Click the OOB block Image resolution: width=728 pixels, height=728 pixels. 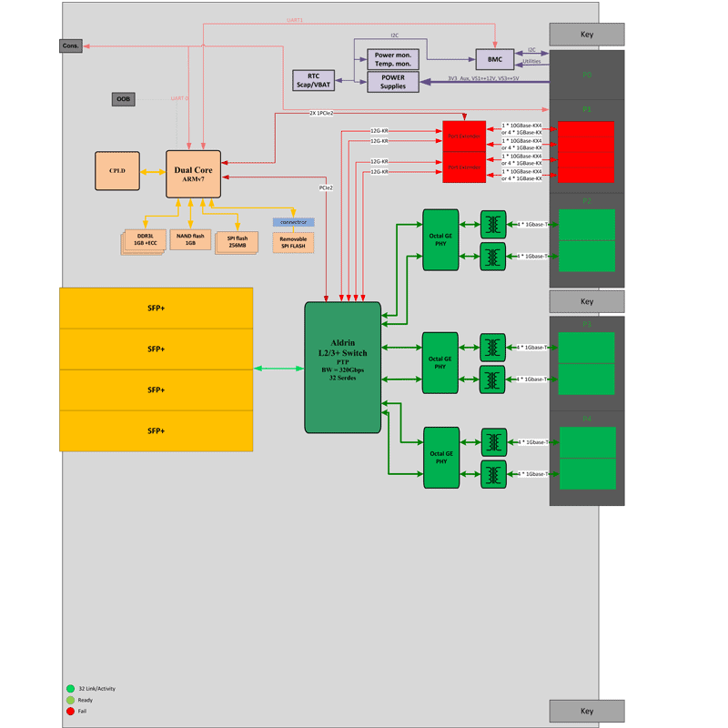click(123, 99)
